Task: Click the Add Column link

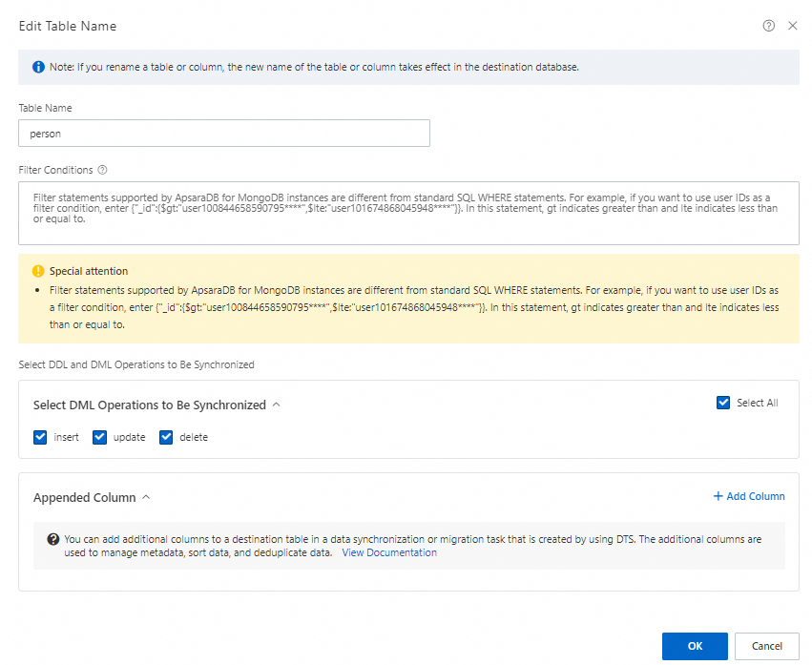Action: 749,496
